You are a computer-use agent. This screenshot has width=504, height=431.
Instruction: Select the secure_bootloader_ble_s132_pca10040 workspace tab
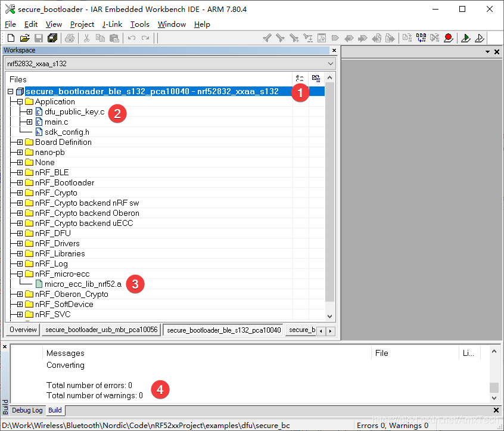point(224,330)
